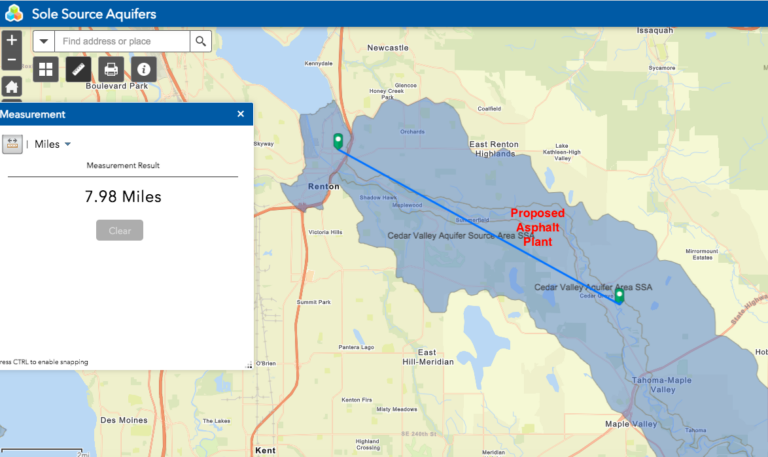Close the Measurement panel
768x457 pixels.
(x=240, y=114)
